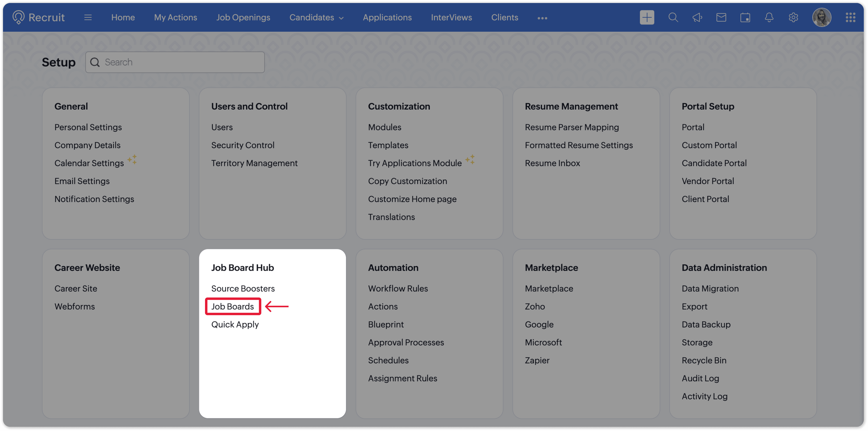
Task: Toggle the hamburger menu next to Recruit
Action: point(88,18)
